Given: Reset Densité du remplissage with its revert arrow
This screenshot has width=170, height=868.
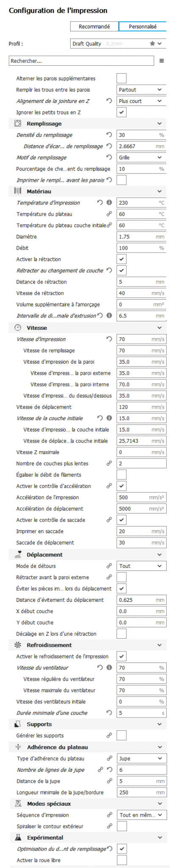Looking at the screenshot, I should coord(109,135).
